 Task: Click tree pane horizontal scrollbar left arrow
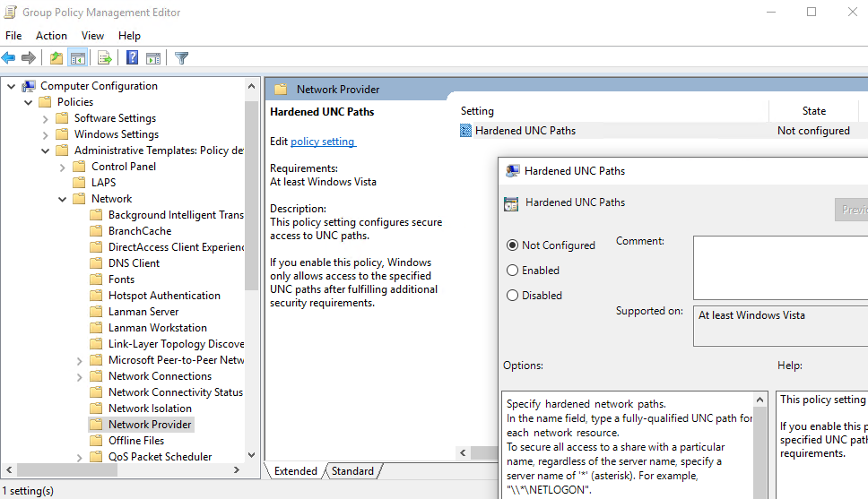click(9, 469)
